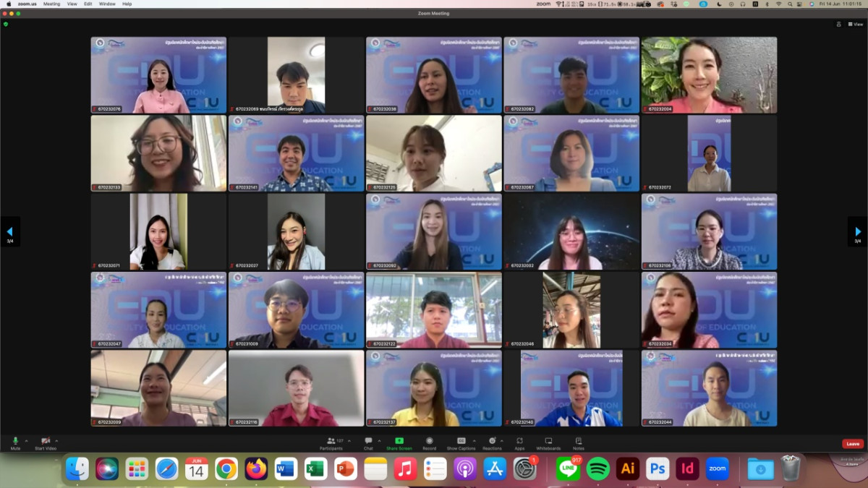868x488 pixels.
Task: Expand the arrow next to Start Video
Action: click(56, 440)
